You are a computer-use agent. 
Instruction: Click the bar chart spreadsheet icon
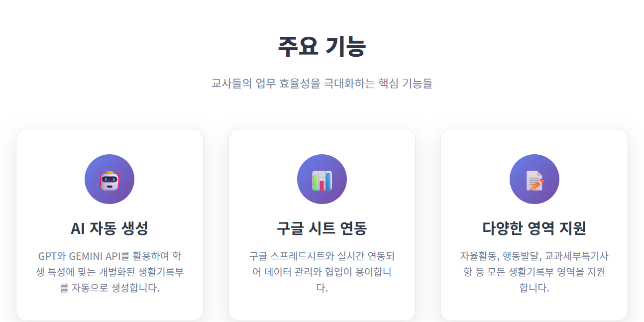click(x=322, y=179)
